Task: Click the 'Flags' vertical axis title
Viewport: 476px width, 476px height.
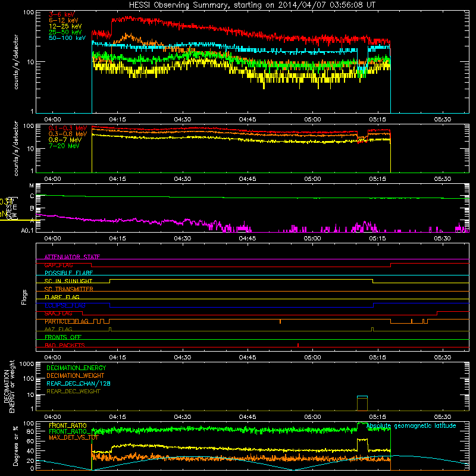Action: pos(24,297)
